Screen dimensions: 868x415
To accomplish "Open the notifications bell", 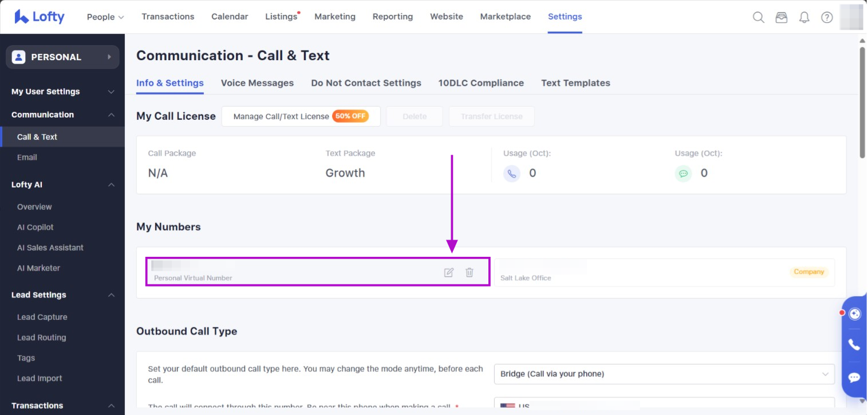I will point(804,17).
